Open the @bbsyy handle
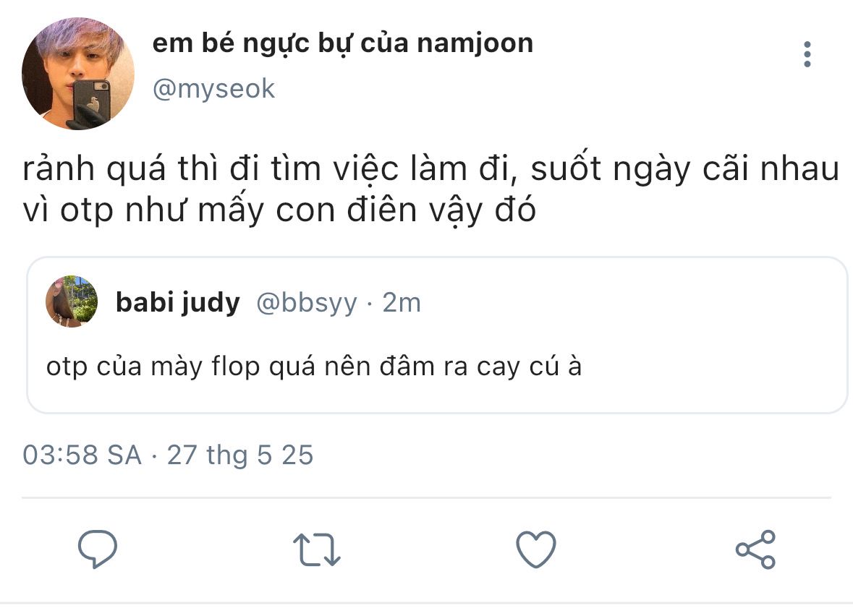The image size is (853, 616). pyautogui.click(x=307, y=303)
